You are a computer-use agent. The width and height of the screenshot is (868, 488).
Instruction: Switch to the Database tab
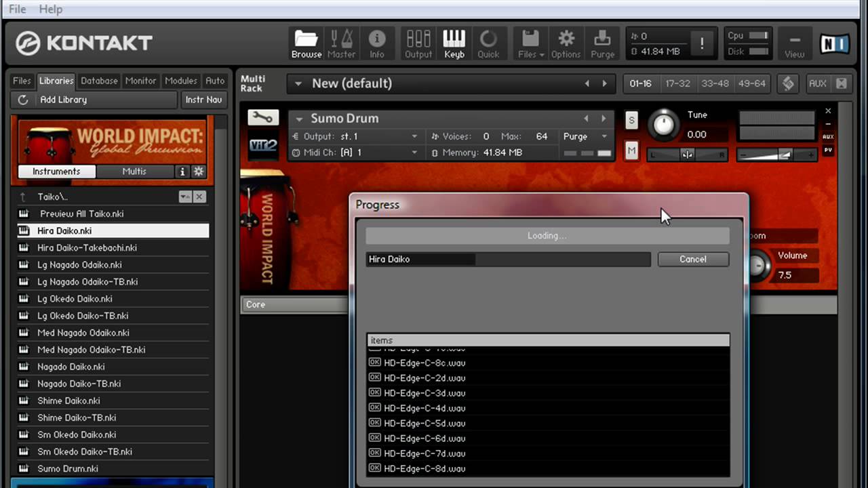[x=99, y=81]
